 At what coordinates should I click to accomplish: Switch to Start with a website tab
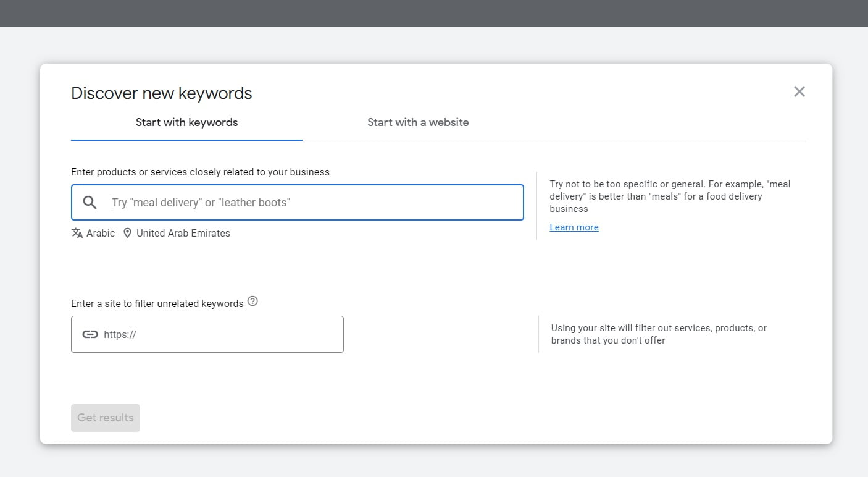coord(418,122)
